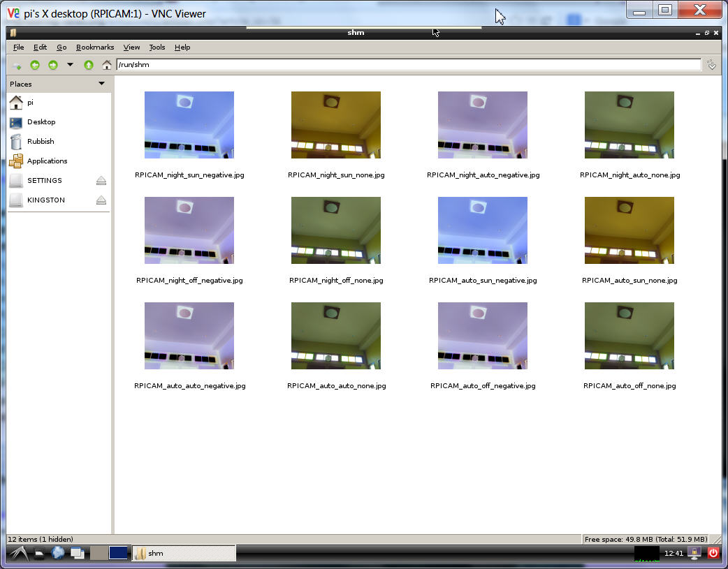Click the green Back arrow in toolbar
This screenshot has width=728, height=569.
34,65
